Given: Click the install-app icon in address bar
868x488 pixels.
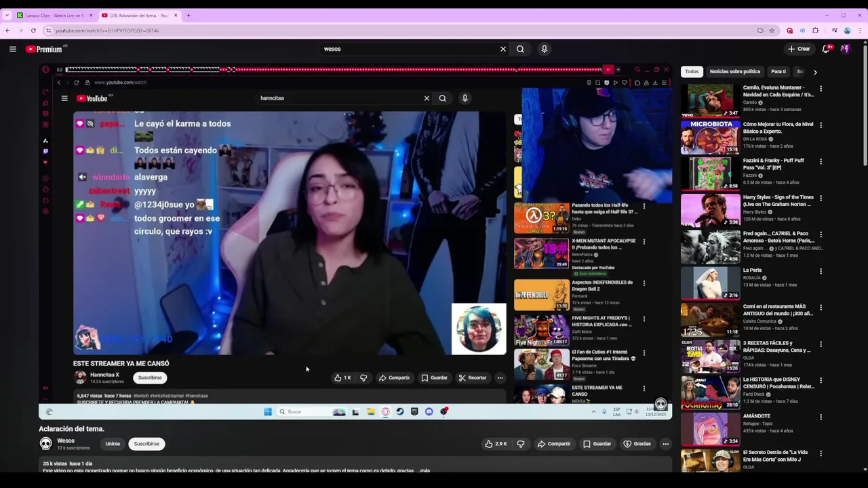Looking at the screenshot, I should (x=760, y=30).
